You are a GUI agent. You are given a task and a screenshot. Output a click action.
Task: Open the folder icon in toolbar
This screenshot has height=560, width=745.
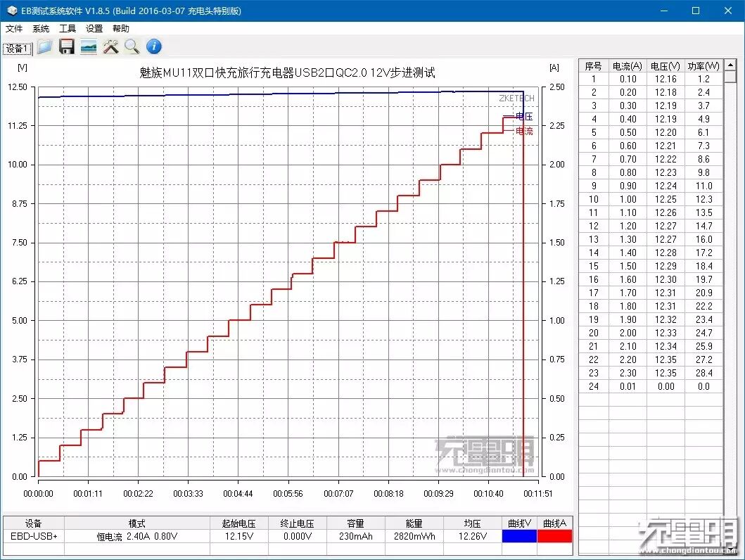click(44, 46)
